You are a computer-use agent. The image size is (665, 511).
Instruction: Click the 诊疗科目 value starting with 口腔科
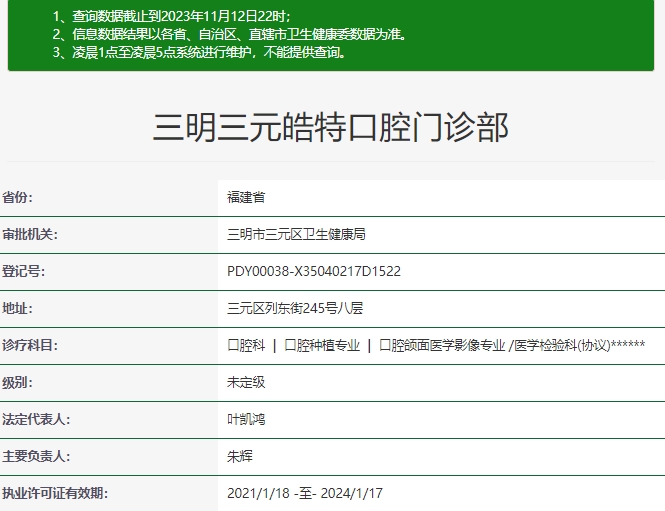click(436, 345)
